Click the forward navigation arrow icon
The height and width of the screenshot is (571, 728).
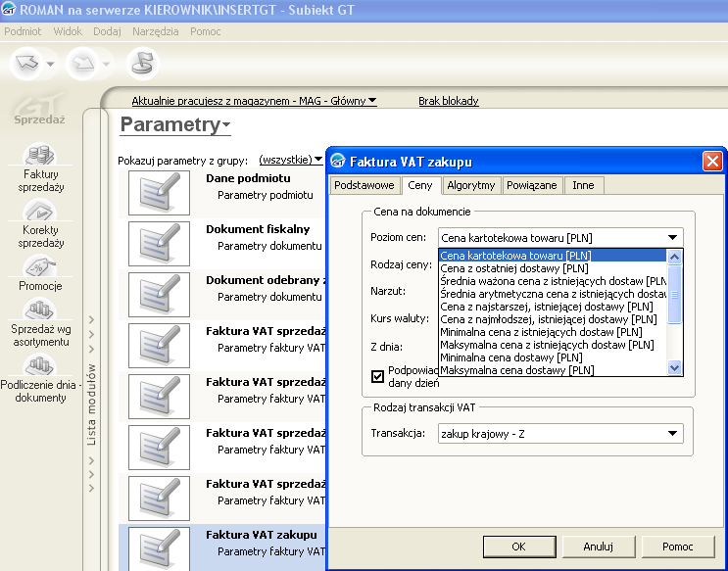click(x=82, y=63)
